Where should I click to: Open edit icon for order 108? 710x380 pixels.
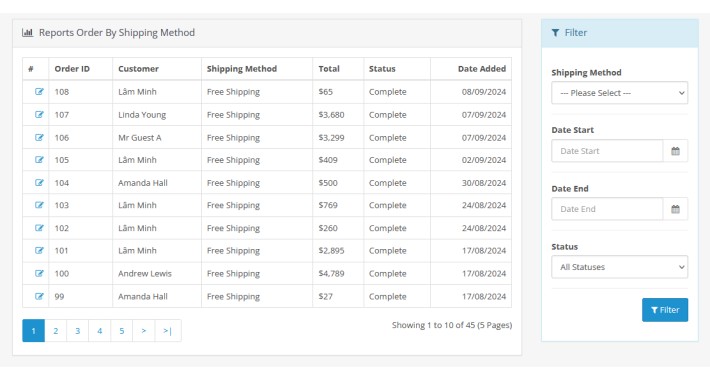click(x=39, y=91)
